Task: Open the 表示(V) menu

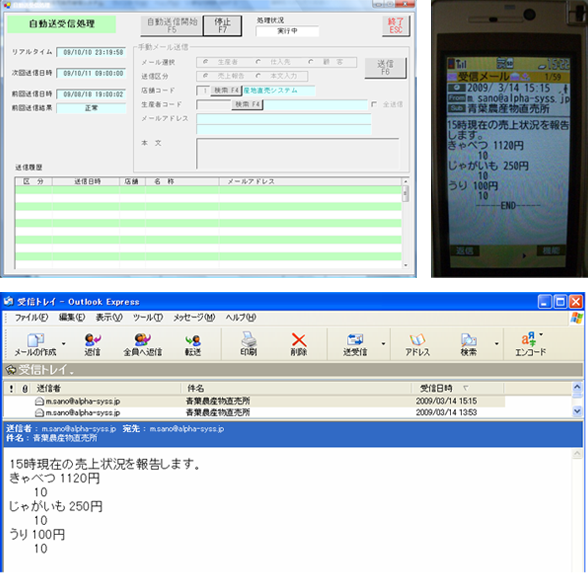Action: coord(109,318)
